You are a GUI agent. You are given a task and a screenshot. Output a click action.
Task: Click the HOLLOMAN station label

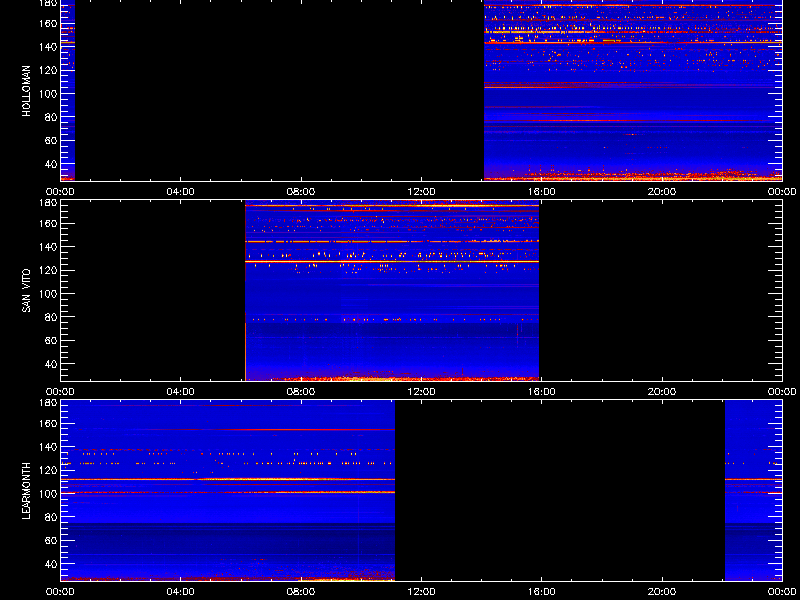tap(27, 91)
